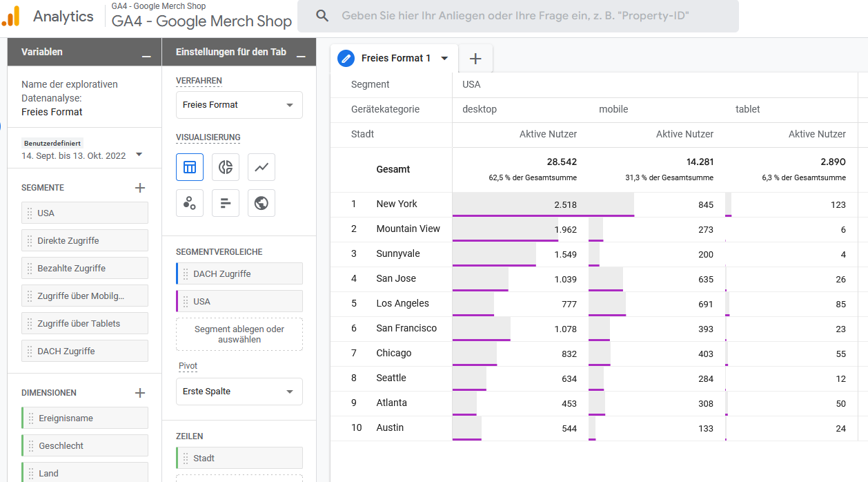
Task: Choose the donut chart visualization
Action: tap(226, 167)
